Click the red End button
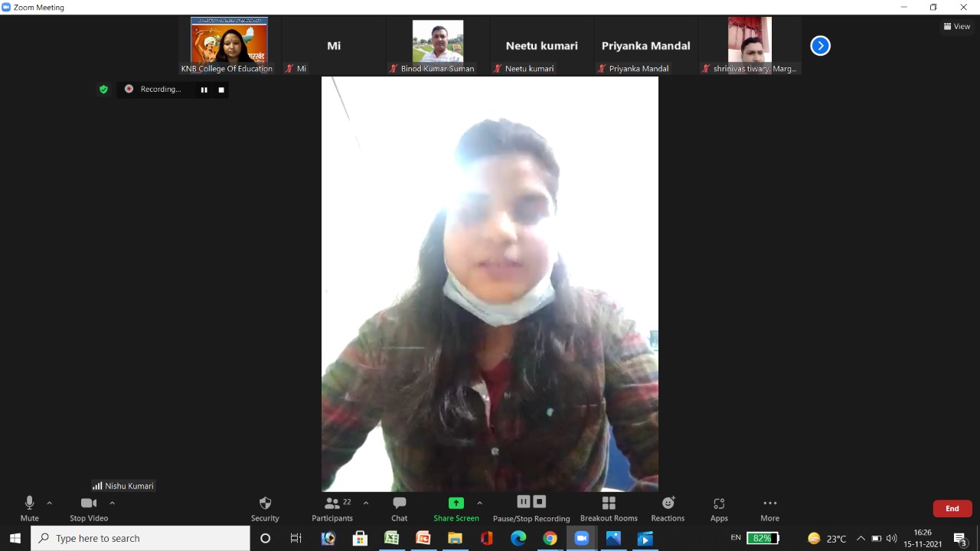 [x=952, y=508]
